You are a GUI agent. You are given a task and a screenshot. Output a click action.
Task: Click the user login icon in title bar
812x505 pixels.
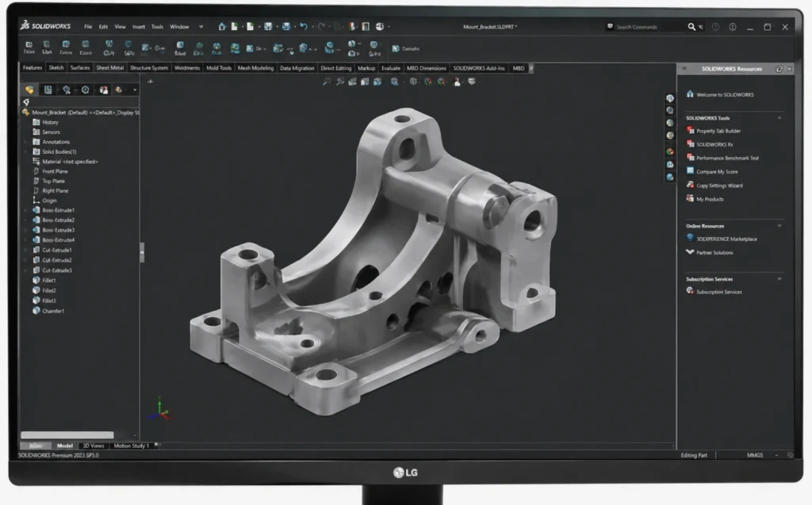point(715,26)
